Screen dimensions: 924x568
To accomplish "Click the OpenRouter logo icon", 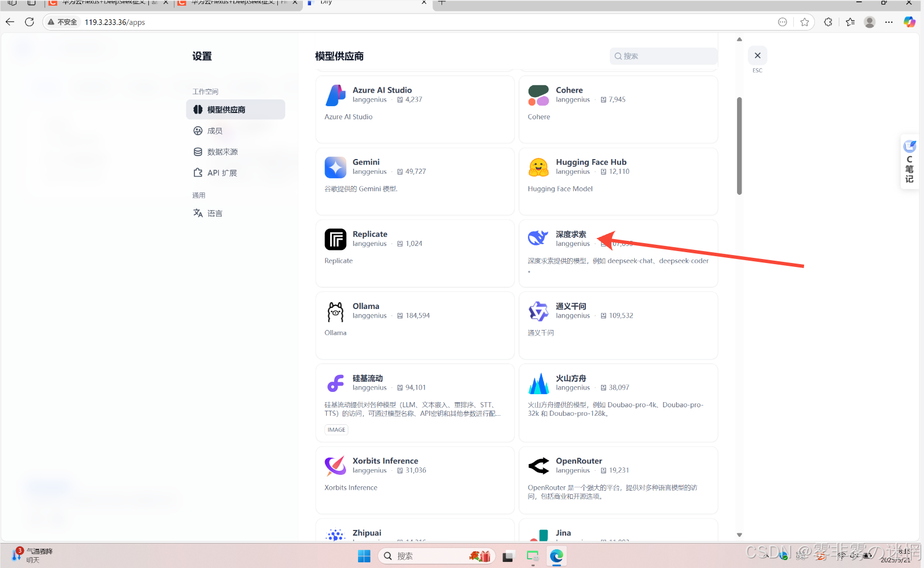I will [x=539, y=466].
